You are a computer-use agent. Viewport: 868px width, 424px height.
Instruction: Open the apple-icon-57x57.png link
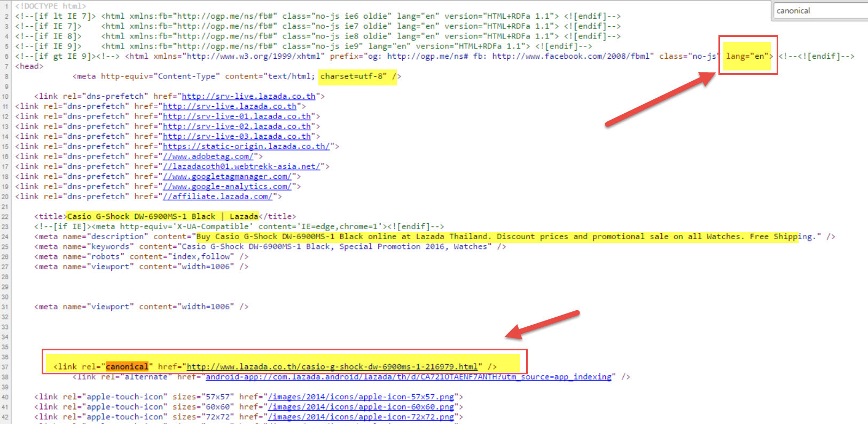click(x=361, y=397)
